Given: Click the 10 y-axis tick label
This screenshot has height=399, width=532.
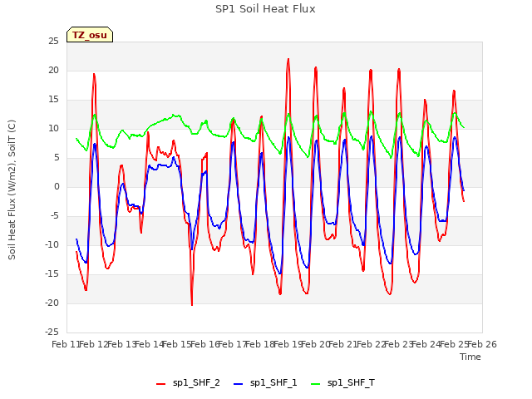Looking at the screenshot, I should pyautogui.click(x=53, y=129).
